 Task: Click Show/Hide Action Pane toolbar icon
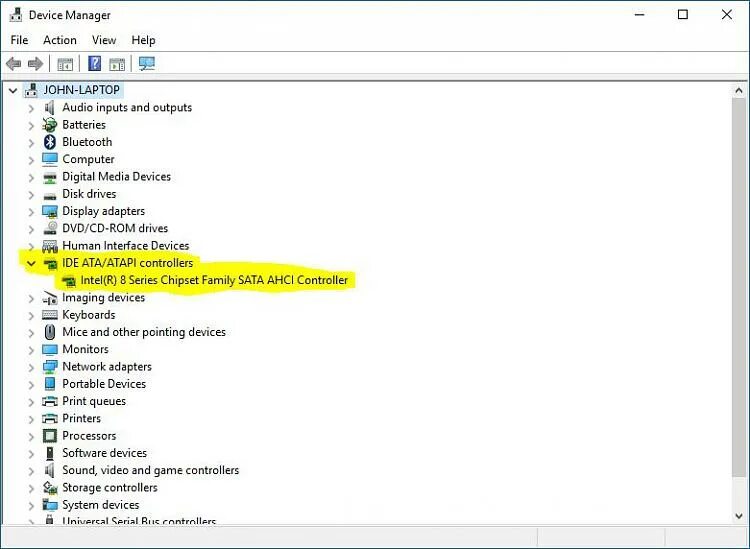117,64
